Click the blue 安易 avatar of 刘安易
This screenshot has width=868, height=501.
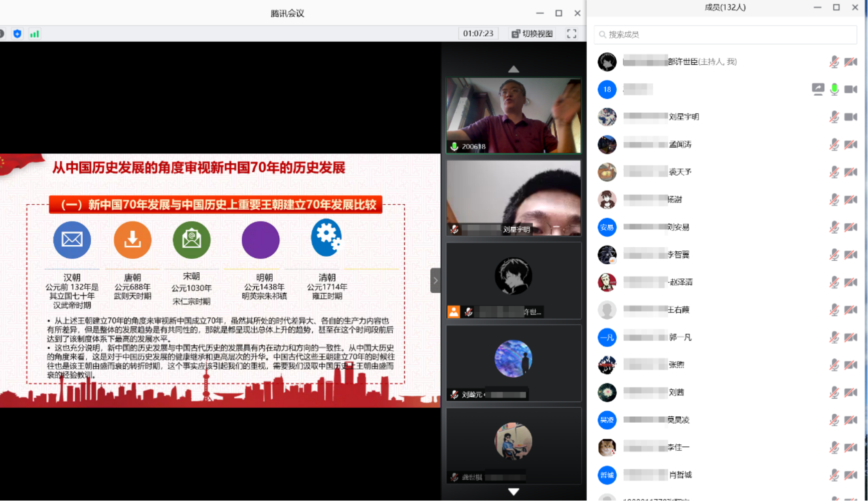pyautogui.click(x=607, y=227)
